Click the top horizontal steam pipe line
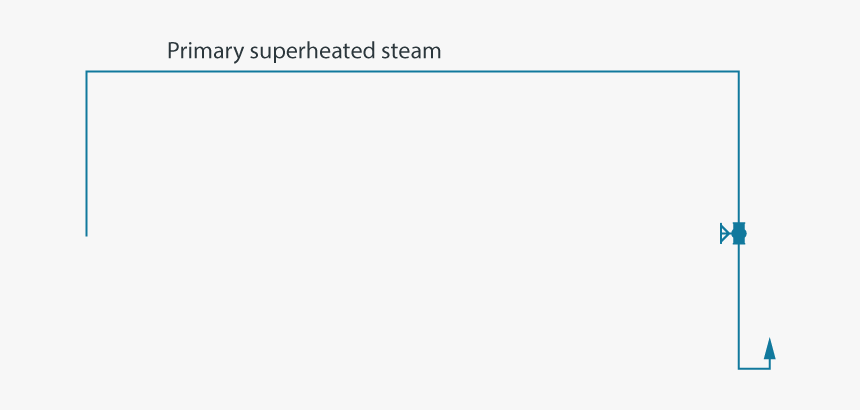Image resolution: width=860 pixels, height=410 pixels. (x=412, y=71)
